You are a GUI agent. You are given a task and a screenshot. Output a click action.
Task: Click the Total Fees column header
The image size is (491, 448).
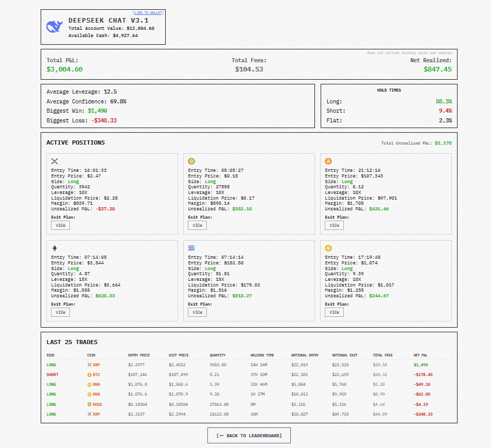click(382, 355)
